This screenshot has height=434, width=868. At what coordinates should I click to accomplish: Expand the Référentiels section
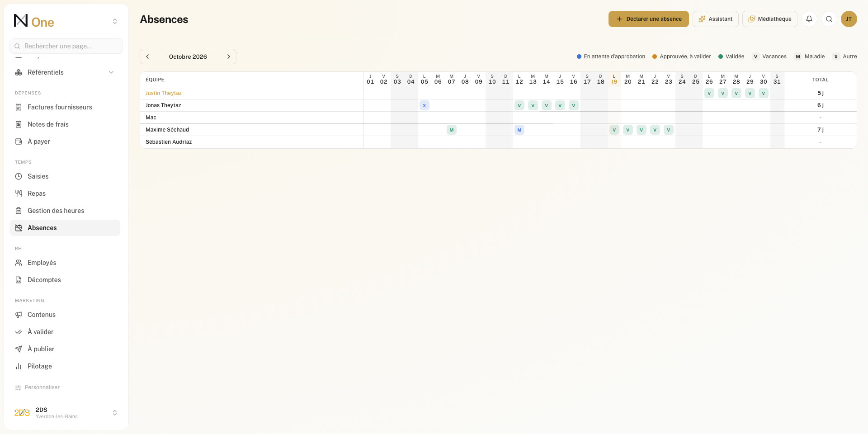click(65, 72)
